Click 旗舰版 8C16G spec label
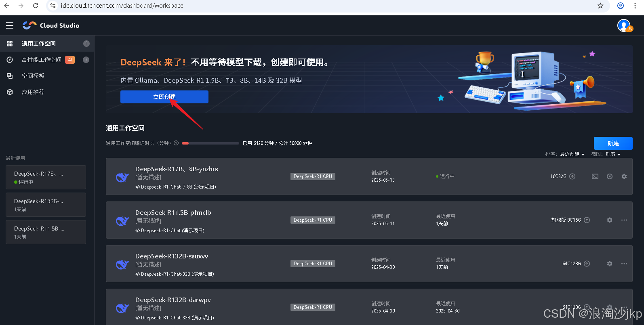Image resolution: width=644 pixels, height=325 pixels. point(566,220)
